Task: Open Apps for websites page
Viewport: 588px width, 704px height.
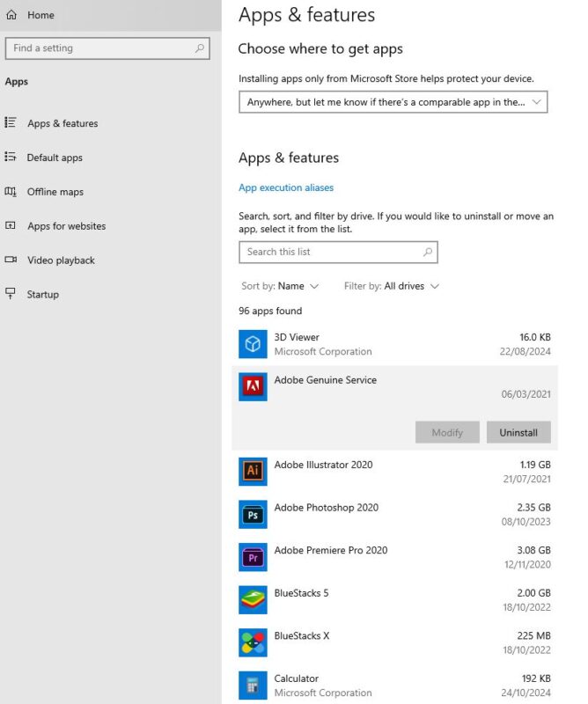Action: pyautogui.click(x=67, y=226)
